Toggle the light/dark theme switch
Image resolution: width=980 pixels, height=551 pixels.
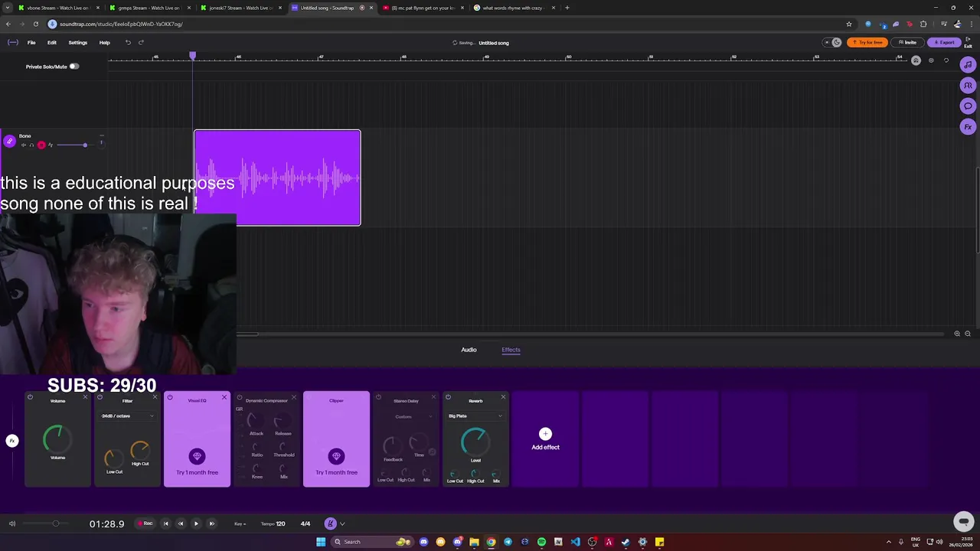[832, 42]
